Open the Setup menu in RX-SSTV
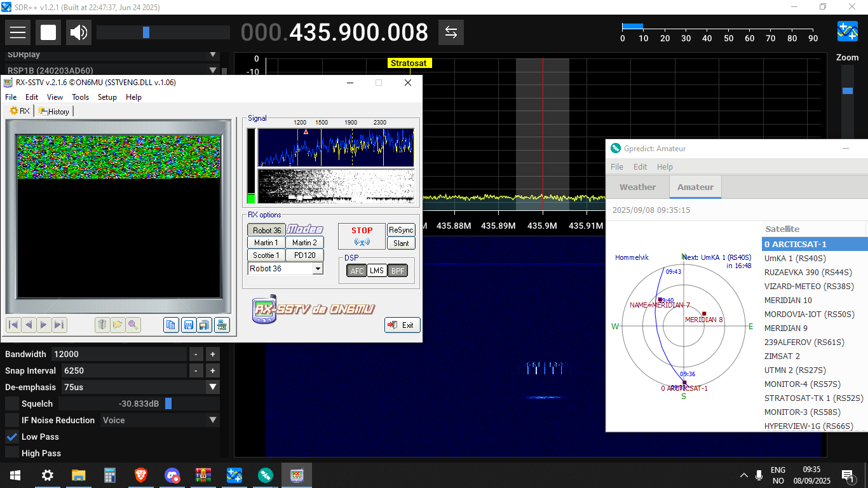The image size is (868, 488). tap(107, 97)
